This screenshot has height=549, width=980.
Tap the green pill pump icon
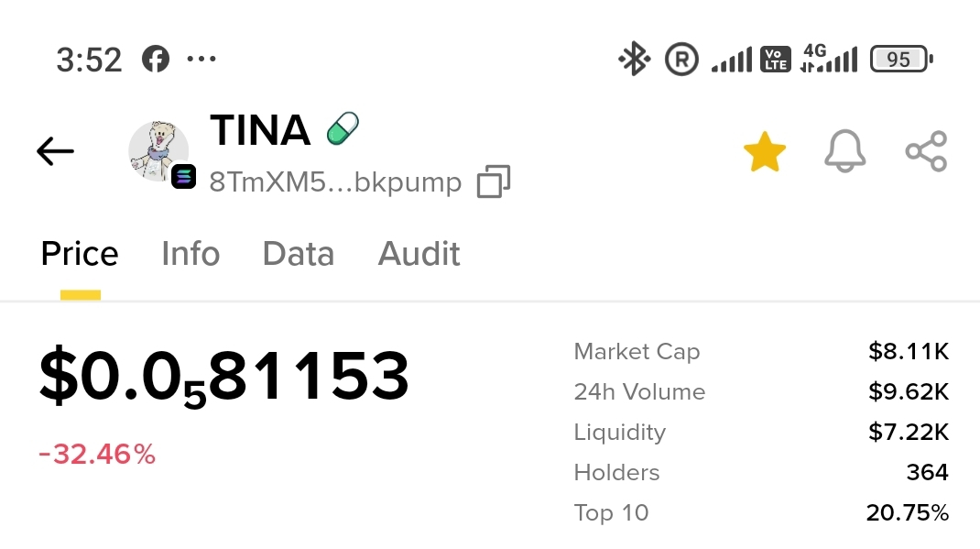(x=343, y=128)
